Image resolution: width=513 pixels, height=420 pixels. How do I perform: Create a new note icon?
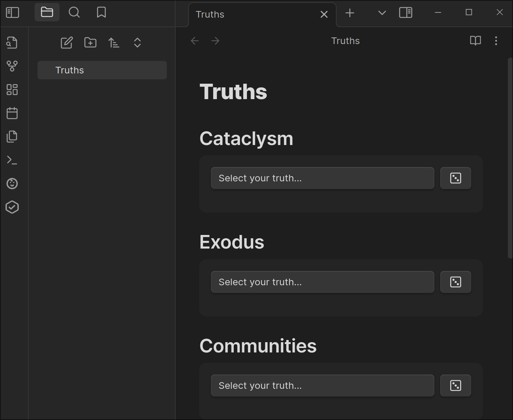point(67,43)
